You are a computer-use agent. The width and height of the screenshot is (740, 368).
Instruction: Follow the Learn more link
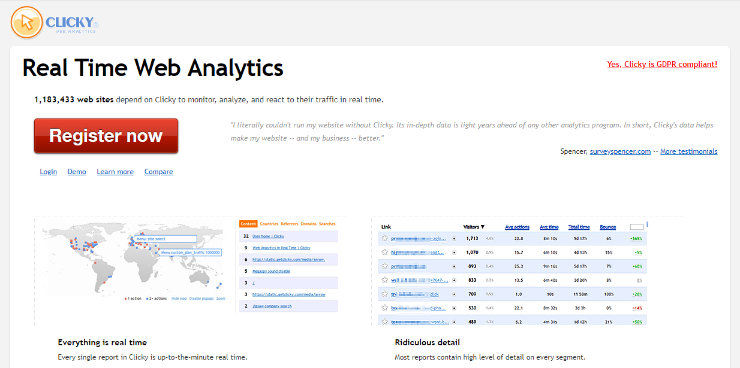point(115,172)
